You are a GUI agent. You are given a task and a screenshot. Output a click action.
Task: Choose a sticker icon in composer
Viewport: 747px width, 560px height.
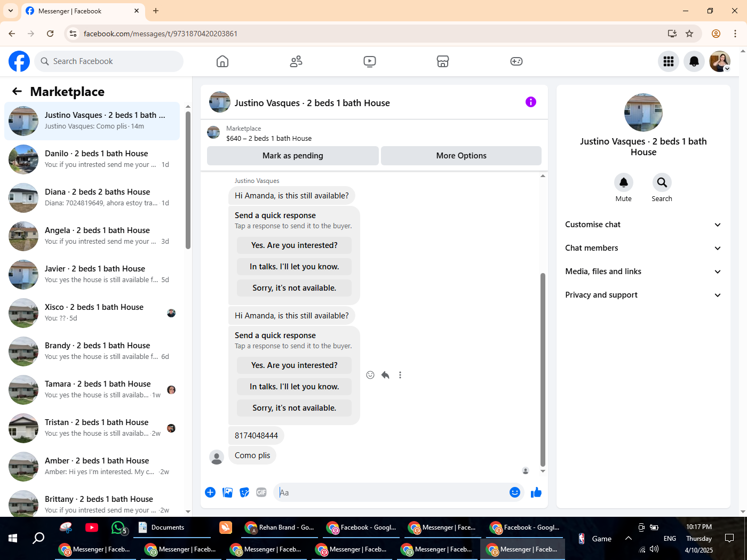[x=244, y=492]
